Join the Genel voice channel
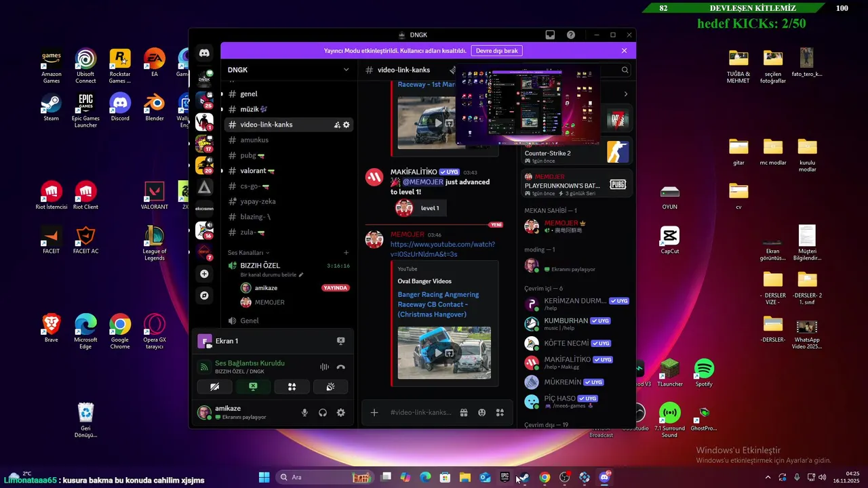Screen dimensions: 868x488 click(288, 321)
